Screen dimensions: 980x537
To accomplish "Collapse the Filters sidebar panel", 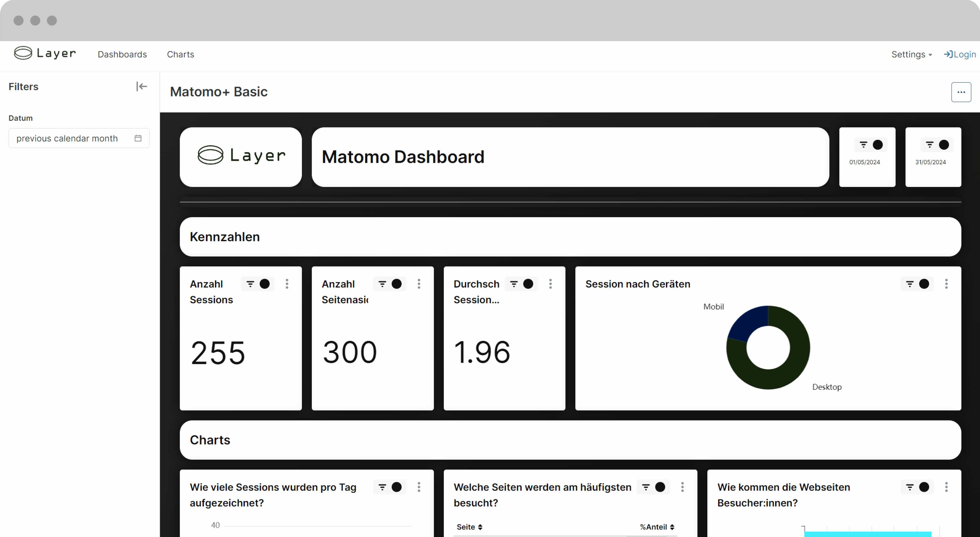I will coord(141,86).
